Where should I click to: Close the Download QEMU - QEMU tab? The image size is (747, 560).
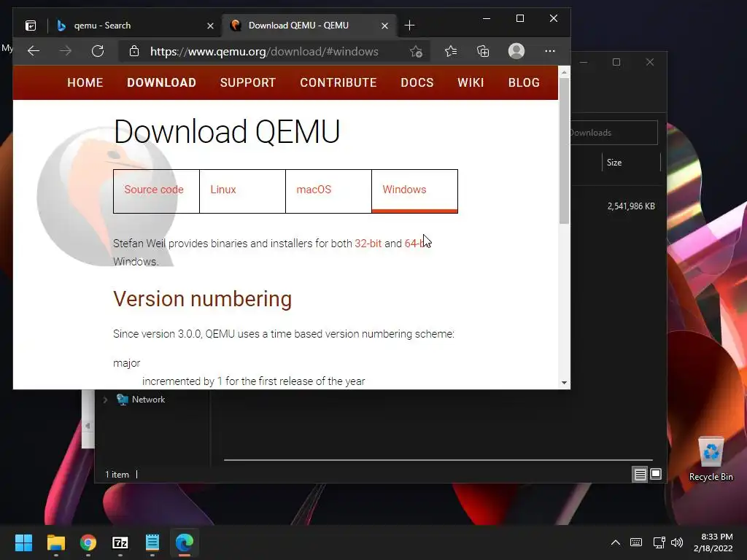coord(385,26)
